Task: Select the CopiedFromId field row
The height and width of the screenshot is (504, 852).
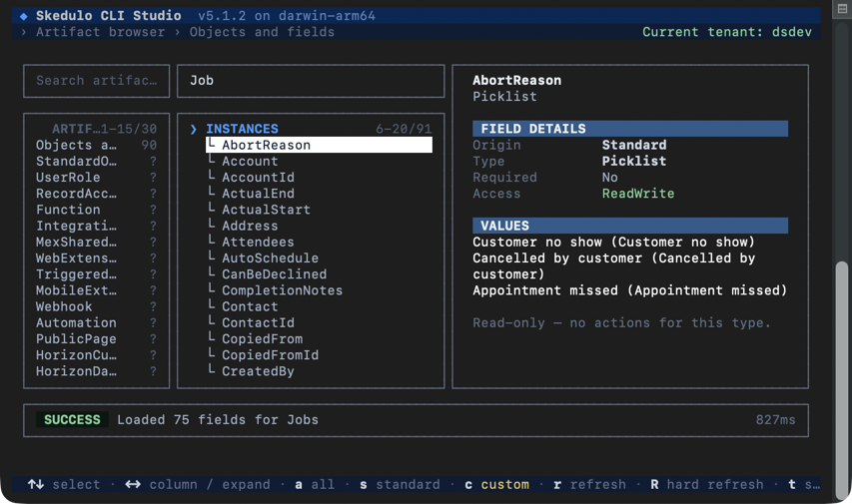Action: click(x=319, y=355)
